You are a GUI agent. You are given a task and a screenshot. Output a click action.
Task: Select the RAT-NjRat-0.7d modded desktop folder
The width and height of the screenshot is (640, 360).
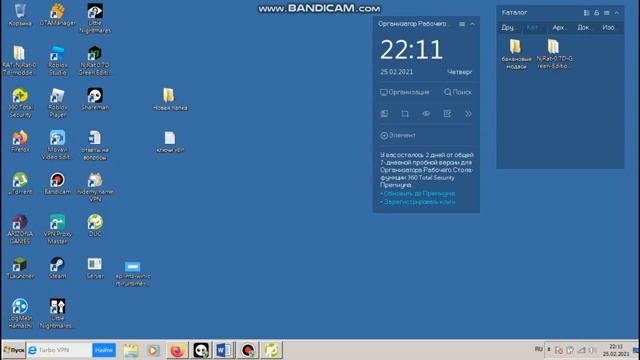[x=19, y=60]
